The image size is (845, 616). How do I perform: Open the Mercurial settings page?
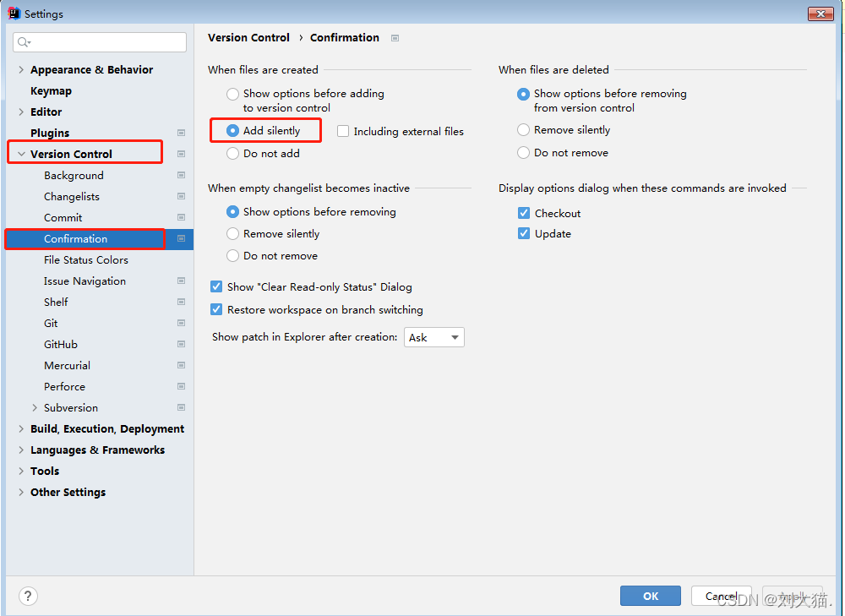[67, 365]
